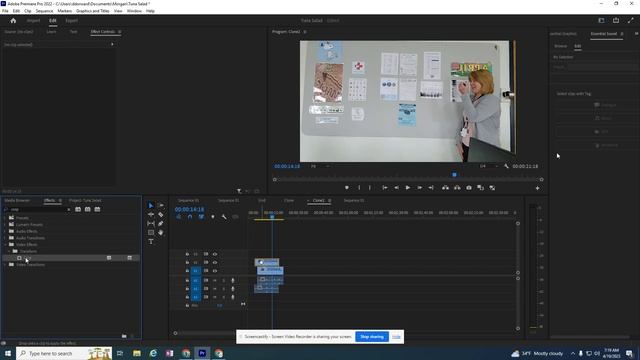Open the Sequence menu
Image resolution: width=640 pixels, height=360 pixels.
pyautogui.click(x=44, y=11)
